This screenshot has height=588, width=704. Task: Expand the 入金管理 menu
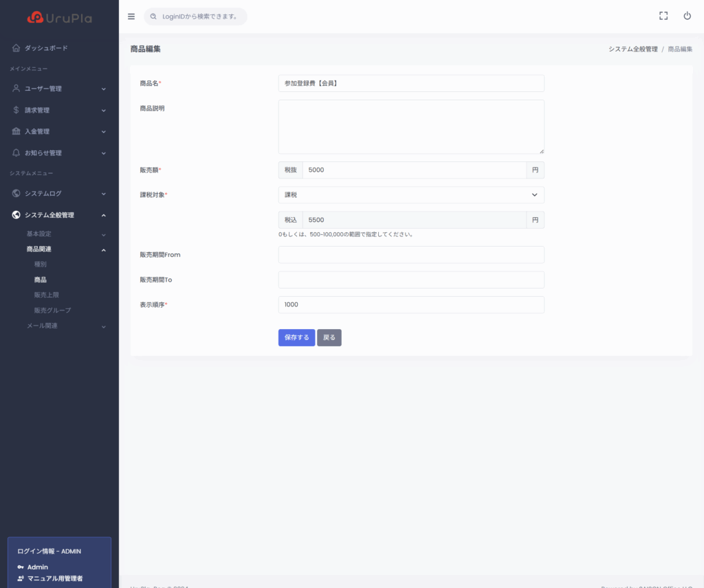(x=59, y=131)
